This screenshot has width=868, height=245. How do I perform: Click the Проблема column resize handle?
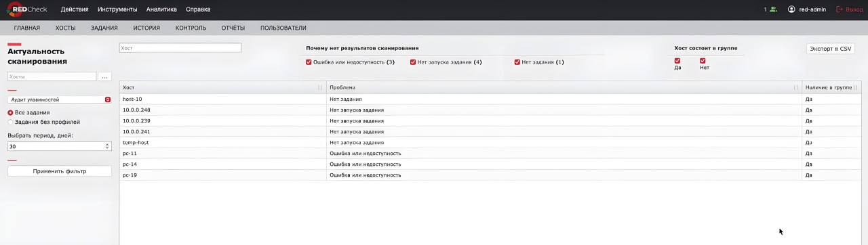[795, 88]
